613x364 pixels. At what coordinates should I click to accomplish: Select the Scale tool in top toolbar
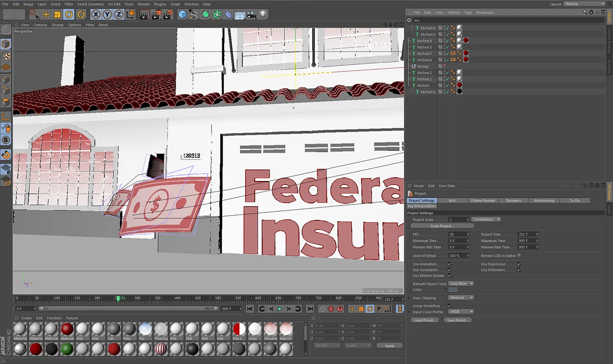(x=57, y=14)
